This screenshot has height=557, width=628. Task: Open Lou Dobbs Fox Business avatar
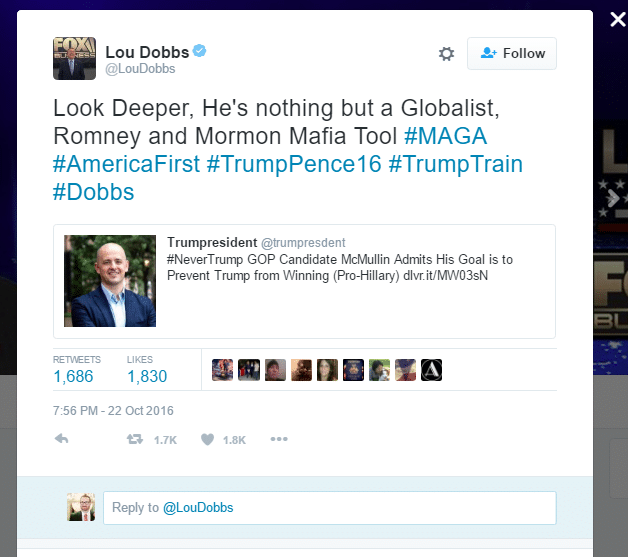coord(74,58)
